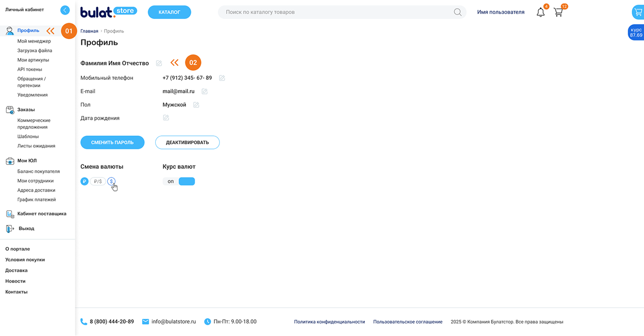Click the blue floating cart button

[x=638, y=12]
